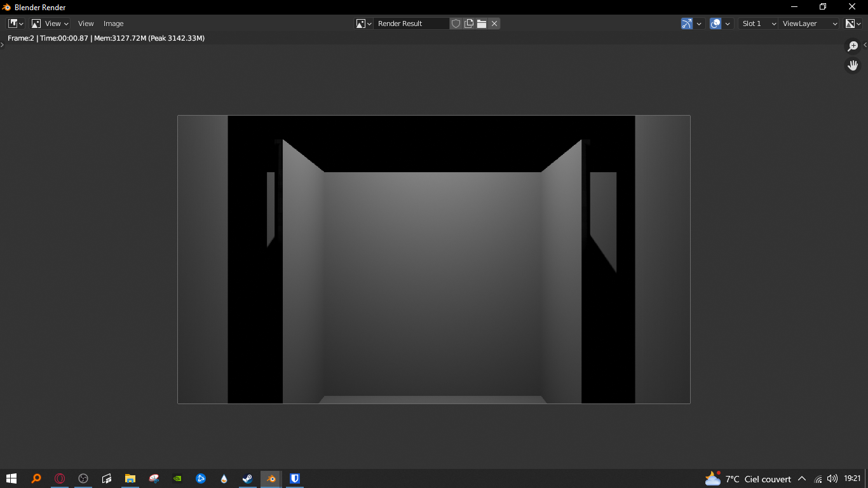868x488 pixels.
Task: Open the volume control in the tray
Action: coord(832,478)
